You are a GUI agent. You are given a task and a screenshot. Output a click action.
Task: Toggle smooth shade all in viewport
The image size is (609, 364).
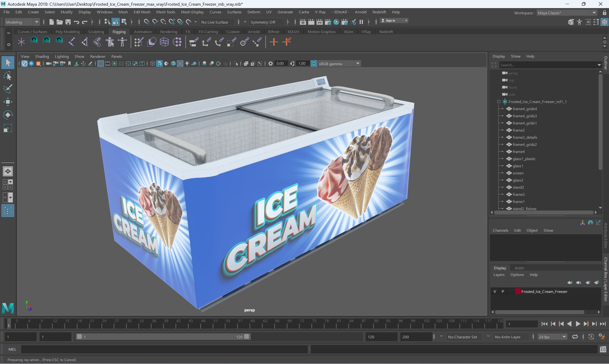pos(159,64)
